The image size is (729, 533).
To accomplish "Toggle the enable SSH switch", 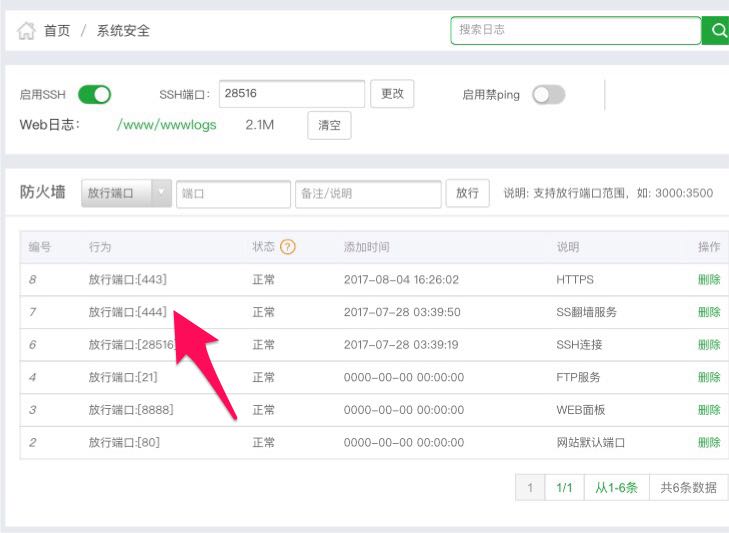I will [94, 95].
